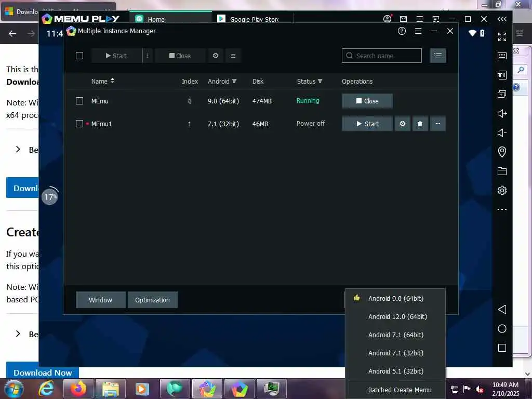The image size is (532, 399).
Task: Open Multiple Instance Manager hamburger menu
Action: pyautogui.click(x=418, y=31)
